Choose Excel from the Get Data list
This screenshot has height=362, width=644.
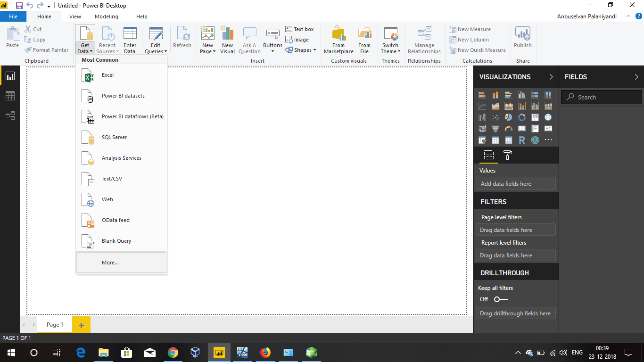coord(121,75)
